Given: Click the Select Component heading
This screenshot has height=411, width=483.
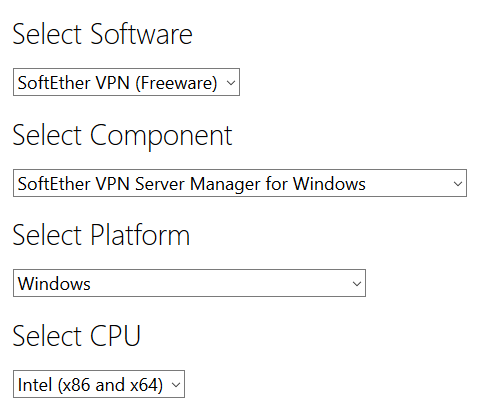Looking at the screenshot, I should (x=122, y=136).
